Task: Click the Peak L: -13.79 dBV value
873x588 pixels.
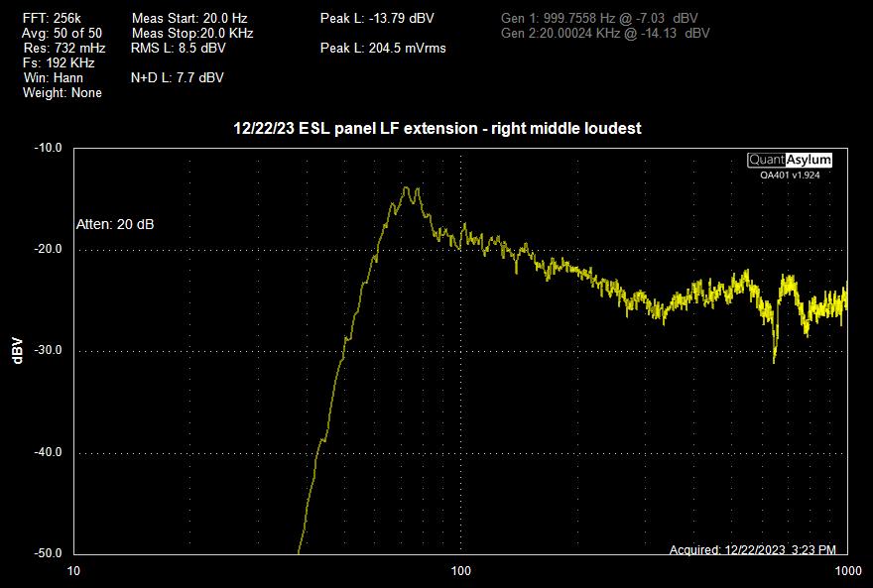Action: tap(377, 19)
